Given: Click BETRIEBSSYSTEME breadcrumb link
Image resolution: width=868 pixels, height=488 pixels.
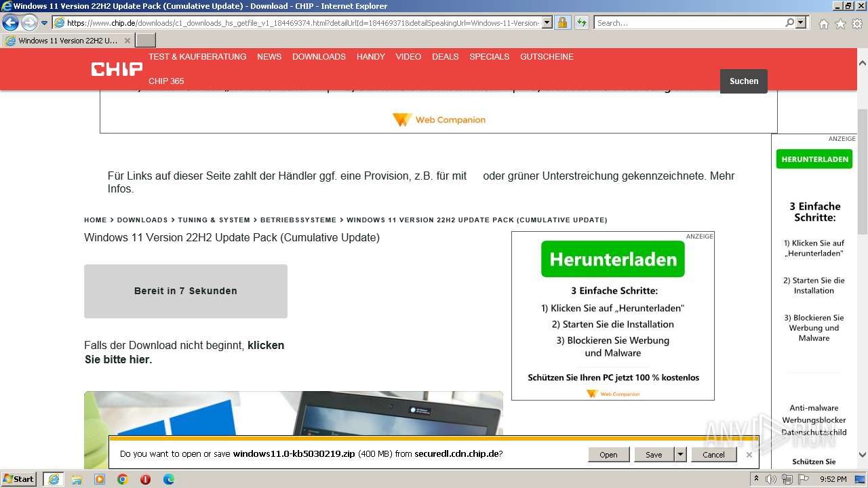Looking at the screenshot, I should pos(298,220).
